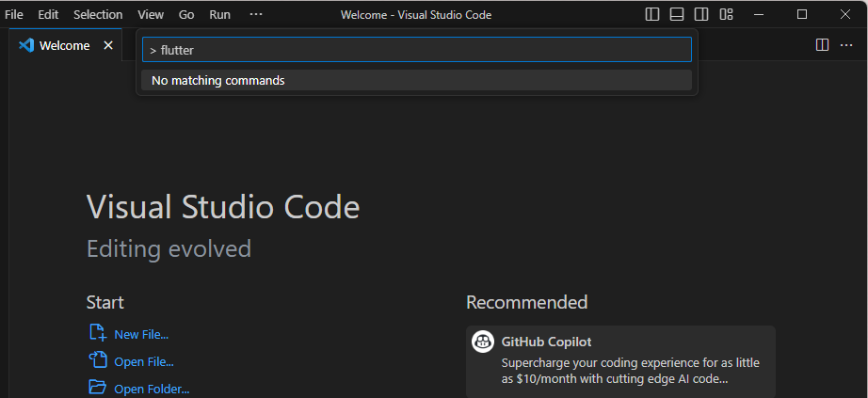Image resolution: width=868 pixels, height=398 pixels.
Task: Click the Start section heading
Action: [105, 302]
